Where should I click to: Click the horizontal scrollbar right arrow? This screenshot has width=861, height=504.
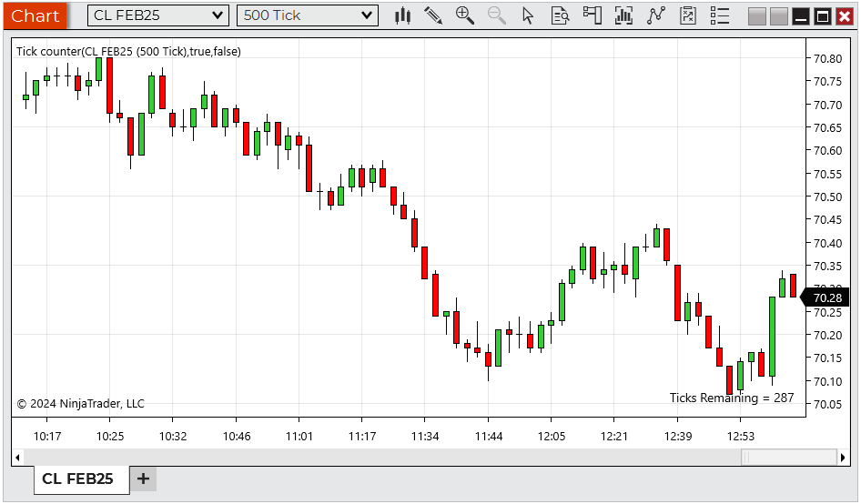(x=843, y=457)
